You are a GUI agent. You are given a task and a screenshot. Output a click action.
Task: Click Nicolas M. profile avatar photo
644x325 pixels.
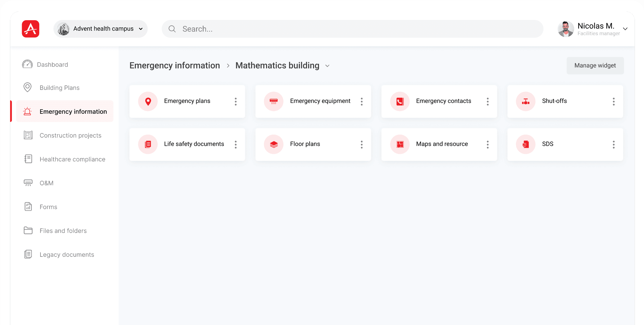[x=565, y=29]
